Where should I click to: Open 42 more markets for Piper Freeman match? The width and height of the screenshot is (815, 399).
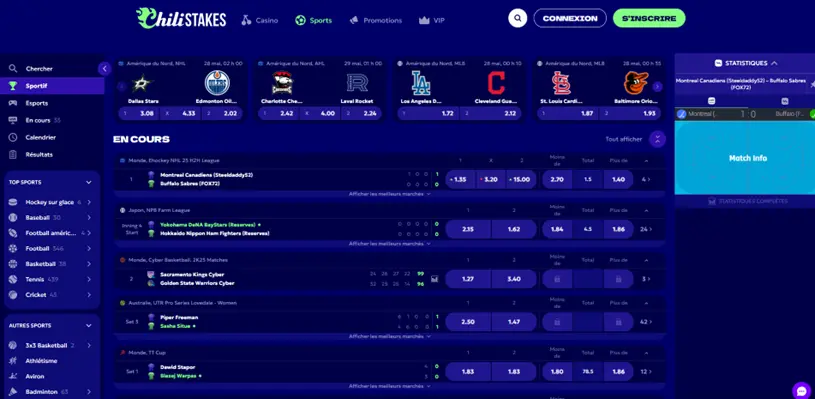coord(645,322)
